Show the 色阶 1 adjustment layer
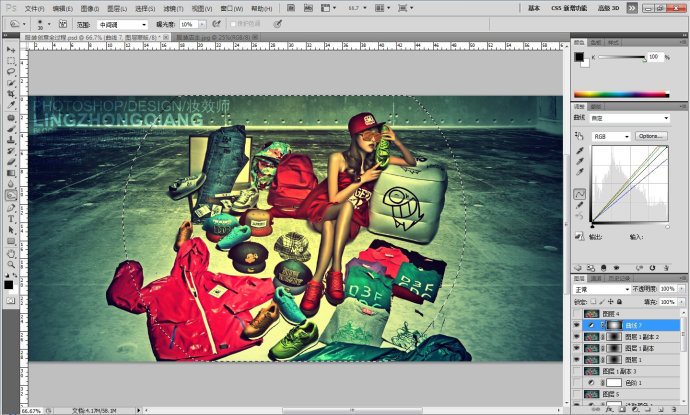The height and width of the screenshot is (415, 690). (576, 382)
